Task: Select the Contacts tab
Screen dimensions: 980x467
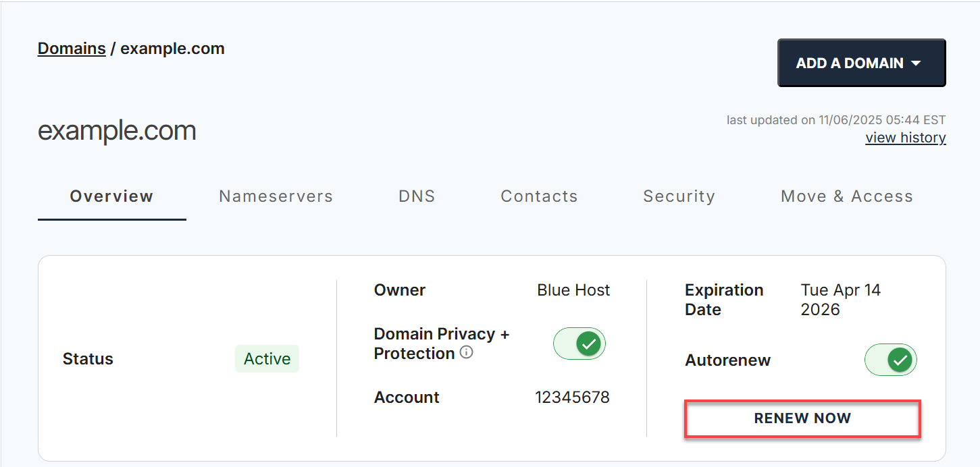Action: 538,196
